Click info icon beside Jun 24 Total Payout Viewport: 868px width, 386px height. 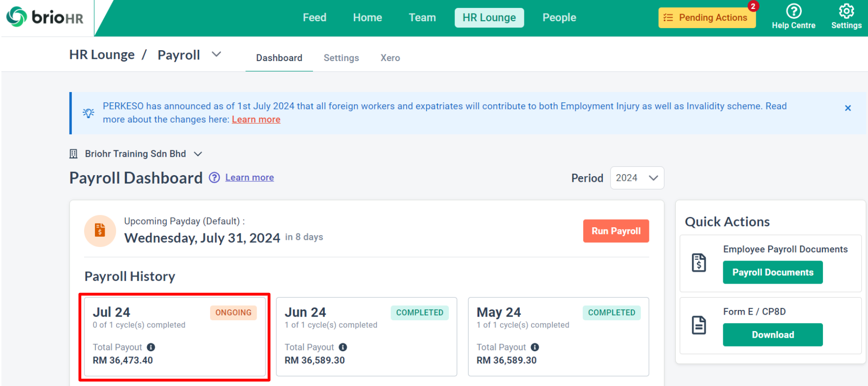coord(343,347)
